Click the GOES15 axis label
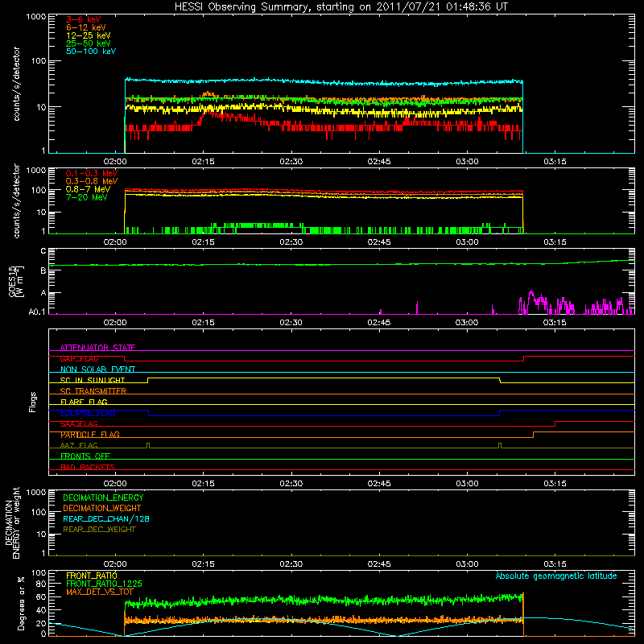 point(16,281)
